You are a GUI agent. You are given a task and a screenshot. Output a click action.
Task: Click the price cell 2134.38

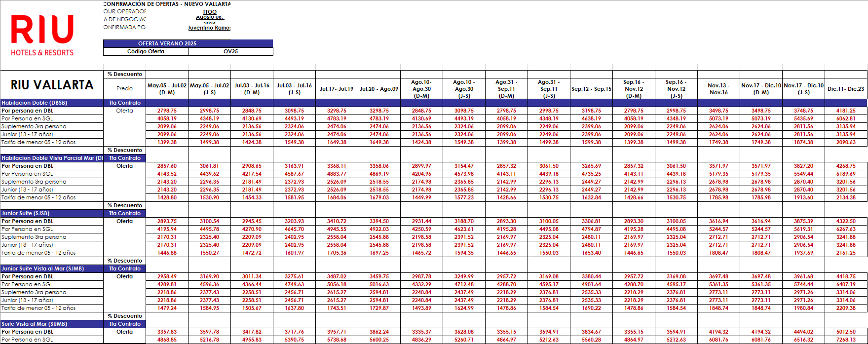tap(846, 197)
